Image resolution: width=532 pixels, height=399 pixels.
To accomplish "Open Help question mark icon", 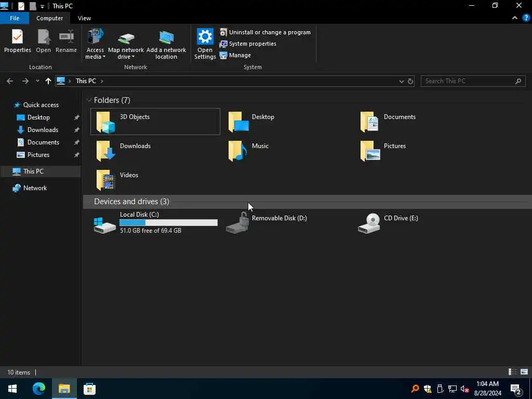I will click(526, 18).
